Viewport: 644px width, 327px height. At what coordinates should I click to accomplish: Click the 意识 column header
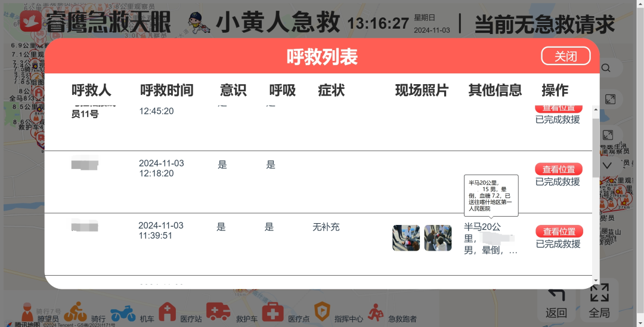tap(233, 90)
